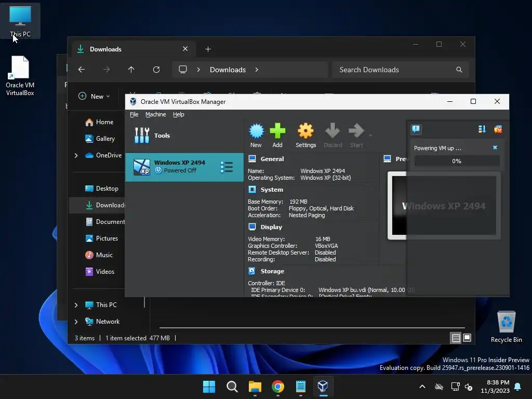Viewport: 532px width, 399px height.
Task: Click Downloads in the address bar breadcrumb
Action: [x=228, y=70]
